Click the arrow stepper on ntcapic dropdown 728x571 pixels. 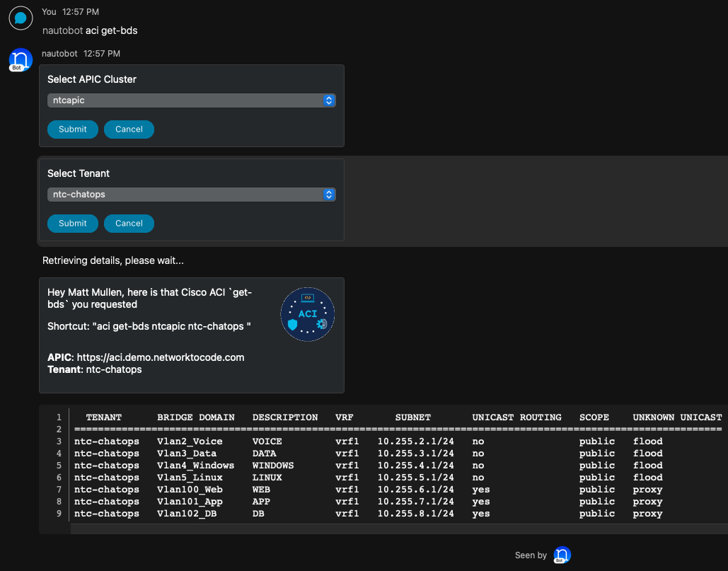coord(329,100)
